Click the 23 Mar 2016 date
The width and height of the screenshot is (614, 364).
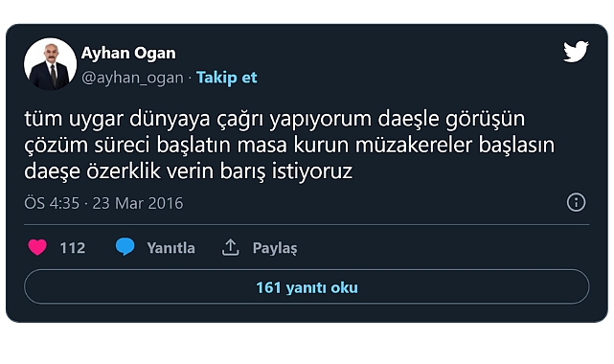138,203
